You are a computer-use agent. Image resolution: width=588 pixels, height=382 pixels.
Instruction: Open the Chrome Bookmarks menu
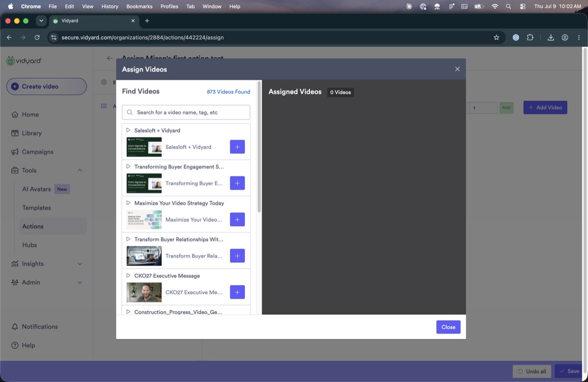click(x=140, y=6)
